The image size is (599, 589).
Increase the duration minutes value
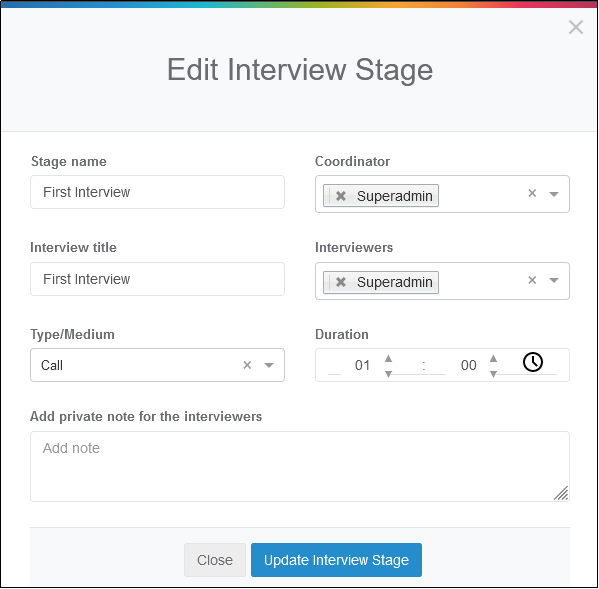493,358
